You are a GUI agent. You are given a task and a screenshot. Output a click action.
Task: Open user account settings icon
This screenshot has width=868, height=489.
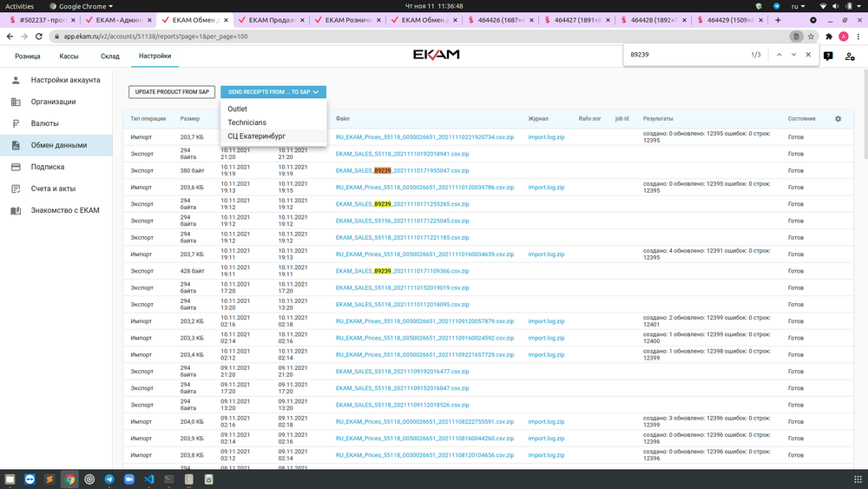coord(850,56)
